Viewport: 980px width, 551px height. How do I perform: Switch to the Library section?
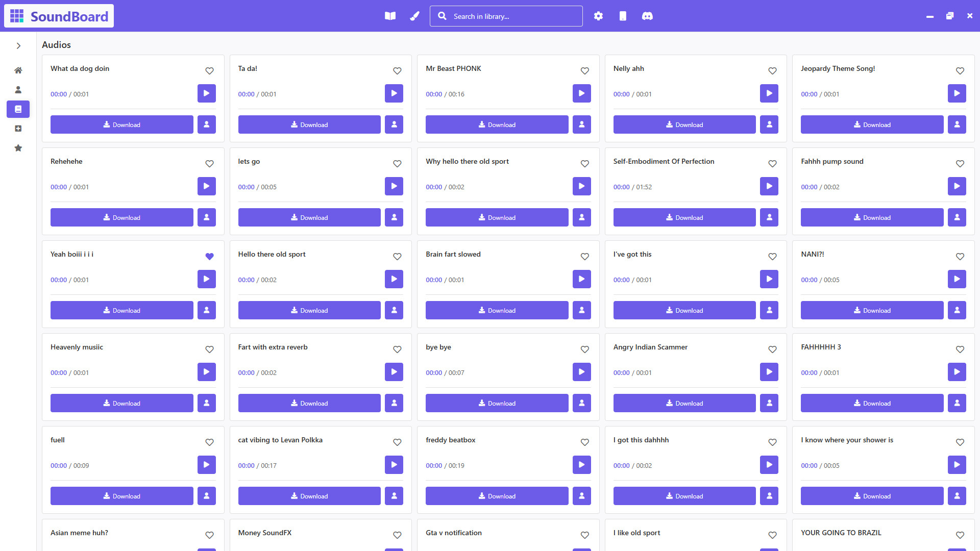pos(18,109)
